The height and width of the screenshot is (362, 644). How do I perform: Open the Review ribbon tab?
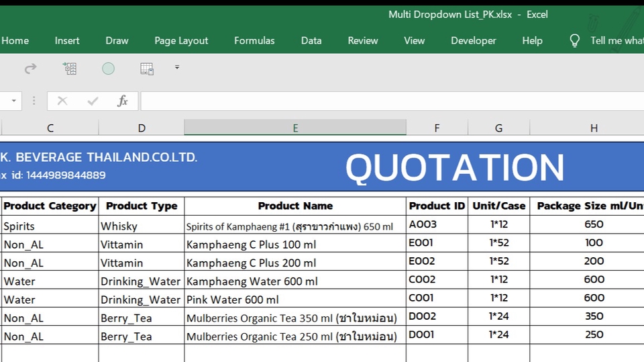pos(363,40)
